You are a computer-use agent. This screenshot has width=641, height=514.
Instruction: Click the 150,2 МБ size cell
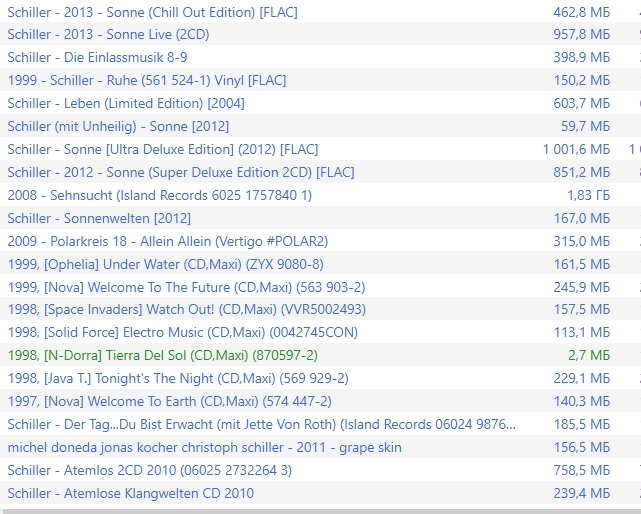(x=582, y=80)
